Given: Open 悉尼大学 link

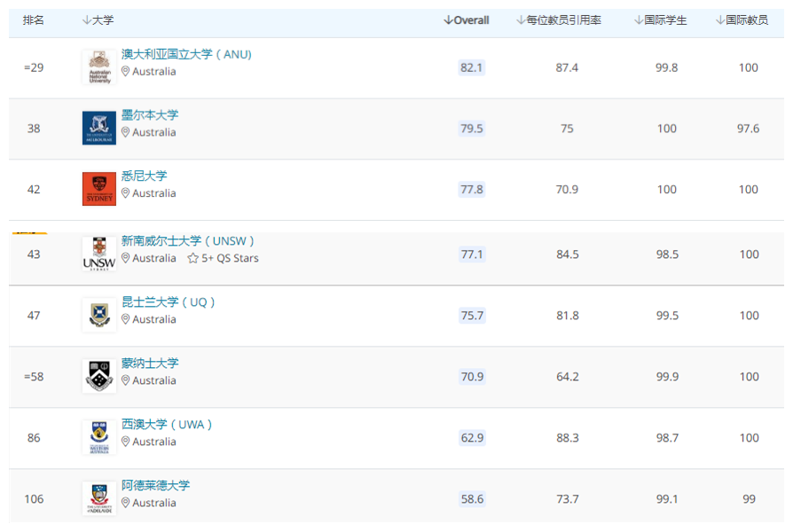Looking at the screenshot, I should [x=144, y=176].
